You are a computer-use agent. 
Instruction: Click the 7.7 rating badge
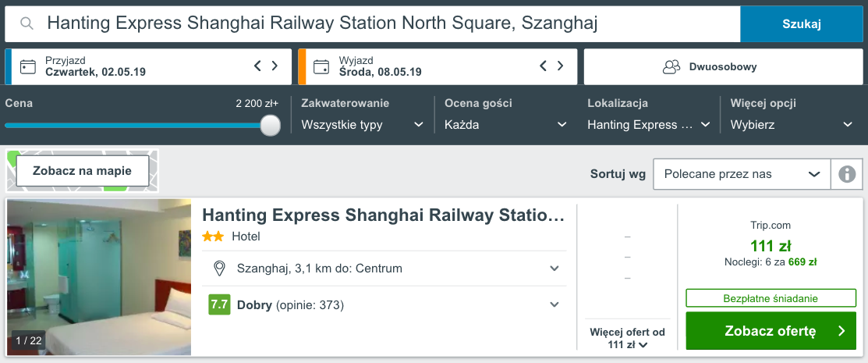219,304
